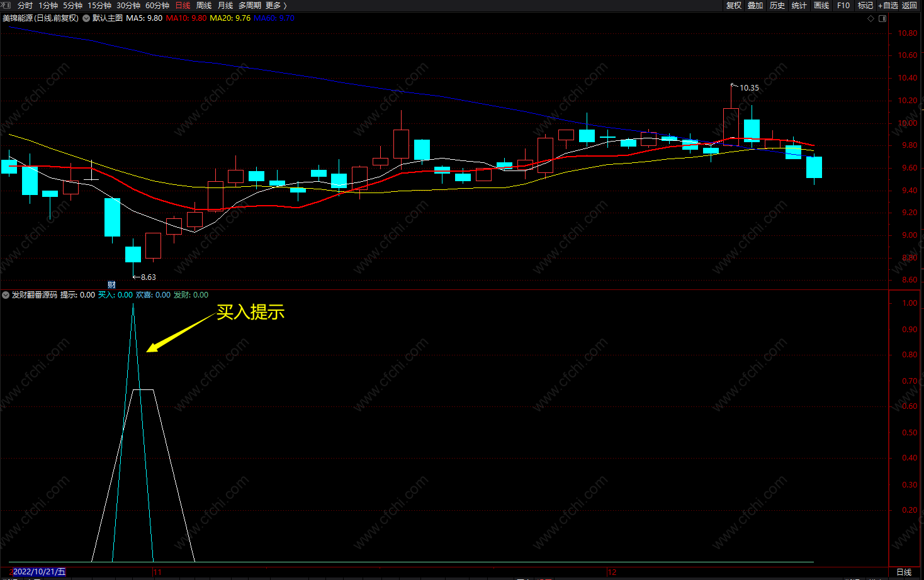
Task: Click the 10.35 high price label
Action: pyautogui.click(x=749, y=87)
